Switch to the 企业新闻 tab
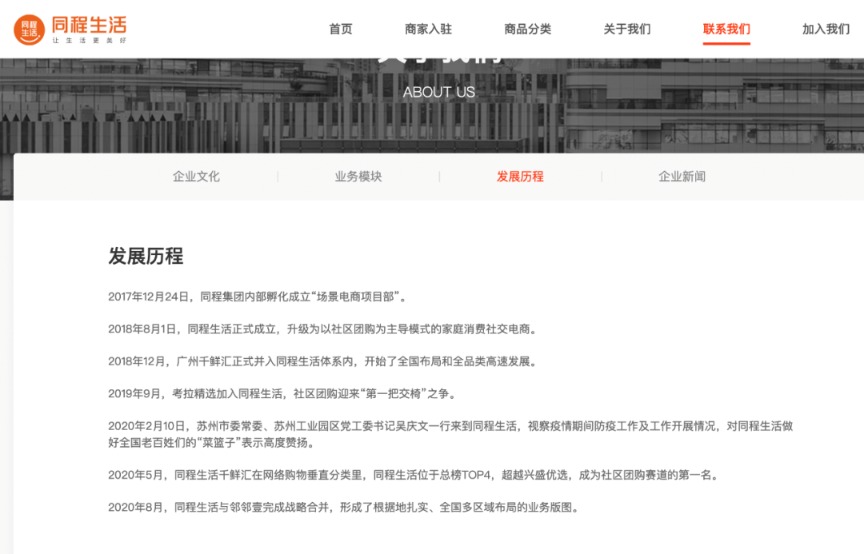The height and width of the screenshot is (554, 864). point(682,176)
